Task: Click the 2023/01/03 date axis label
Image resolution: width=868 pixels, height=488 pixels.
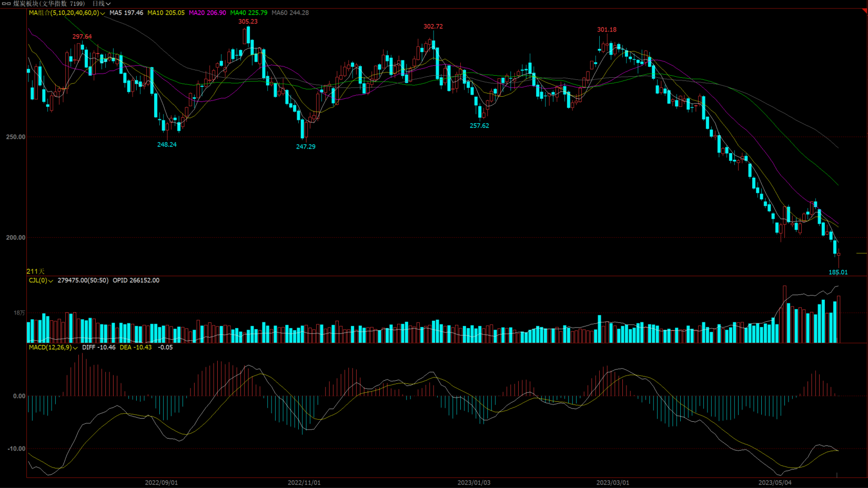Action: point(474,483)
